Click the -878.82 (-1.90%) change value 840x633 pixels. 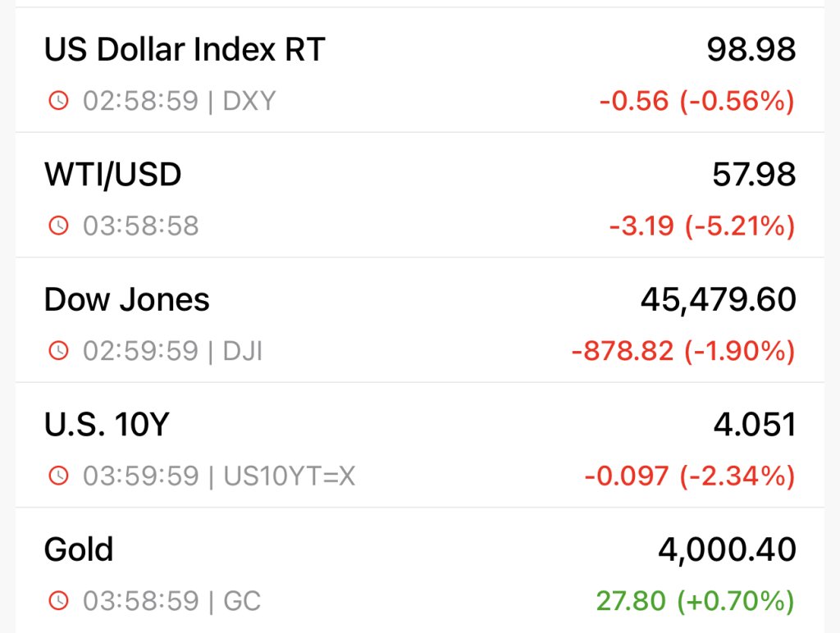tap(682, 351)
